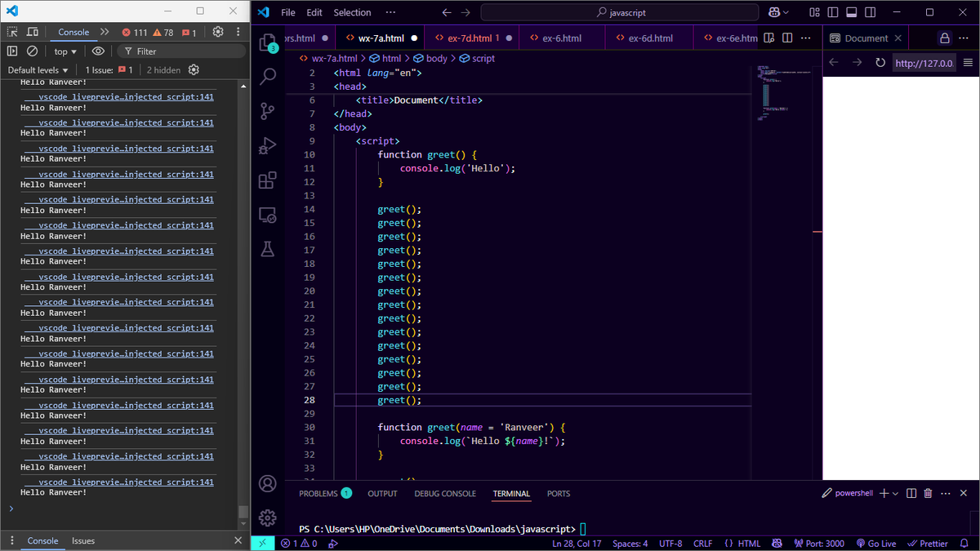Open the Run and Debug view
This screenshot has width=980, height=551.
pos(267,146)
